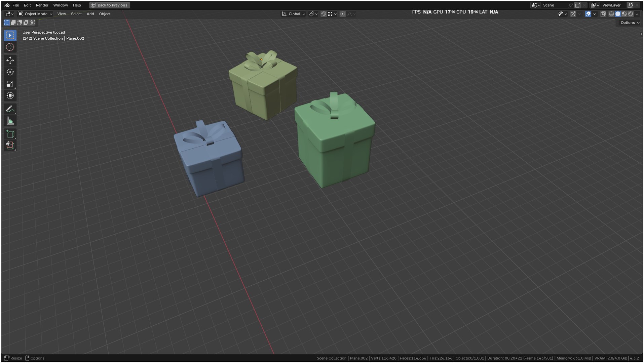Screen dimensions: 644x363
Task: Add a new view layer icon
Action: (x=630, y=5)
